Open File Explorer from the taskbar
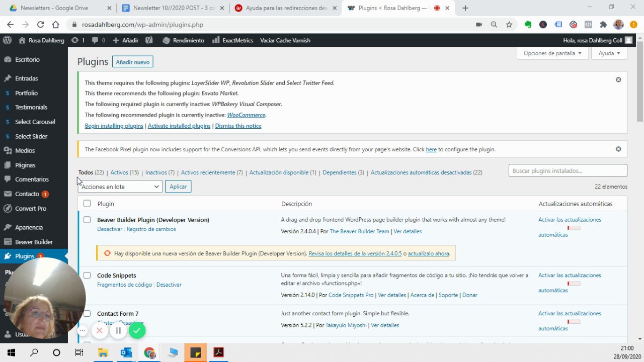The width and height of the screenshot is (644, 362). point(103,352)
